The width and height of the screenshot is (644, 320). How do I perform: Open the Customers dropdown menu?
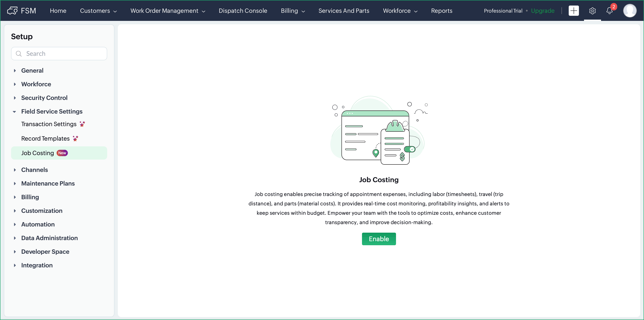click(x=98, y=11)
